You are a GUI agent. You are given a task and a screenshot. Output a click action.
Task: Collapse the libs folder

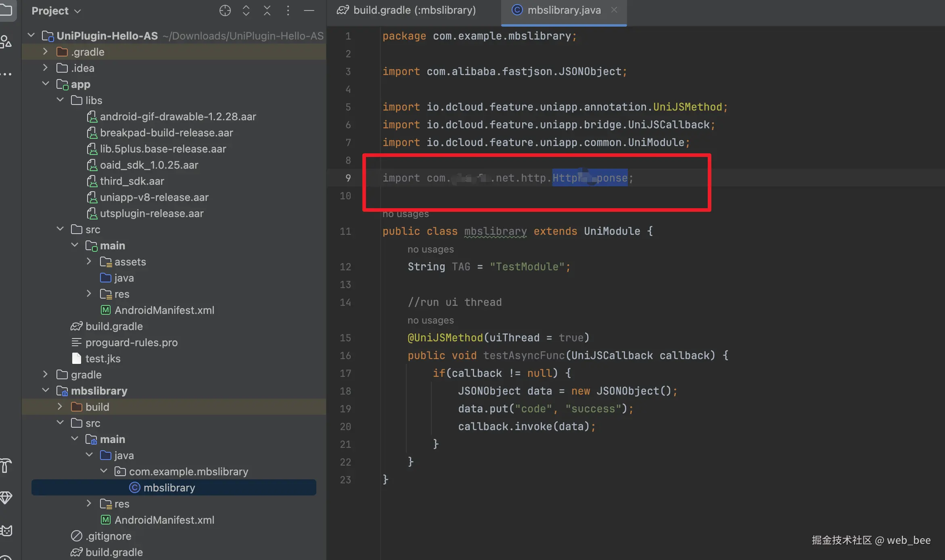click(x=60, y=100)
